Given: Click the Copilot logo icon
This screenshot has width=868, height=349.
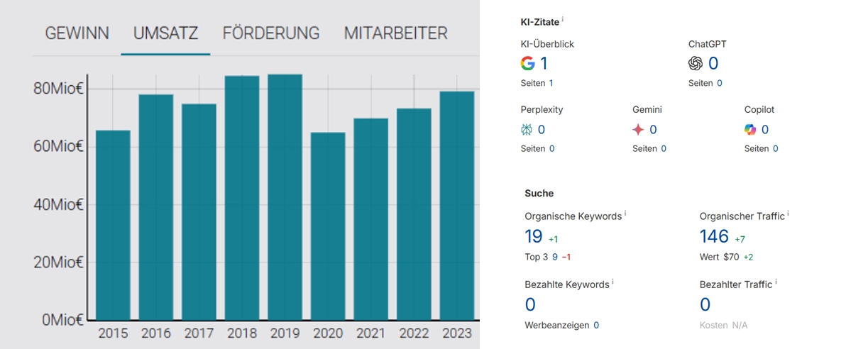Looking at the screenshot, I should (750, 130).
